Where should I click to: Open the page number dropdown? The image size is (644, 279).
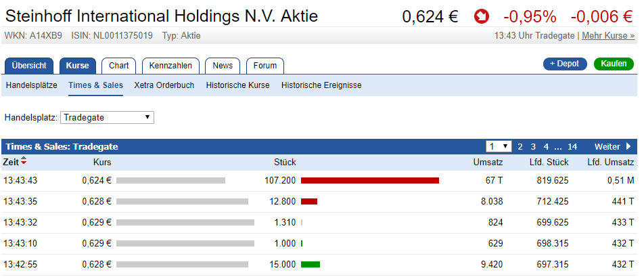click(x=499, y=146)
